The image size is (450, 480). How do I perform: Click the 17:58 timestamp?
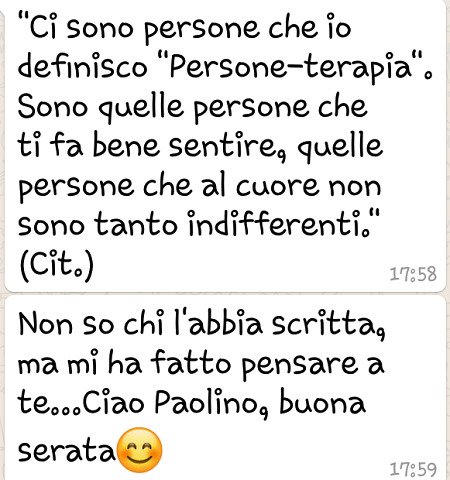click(x=413, y=274)
